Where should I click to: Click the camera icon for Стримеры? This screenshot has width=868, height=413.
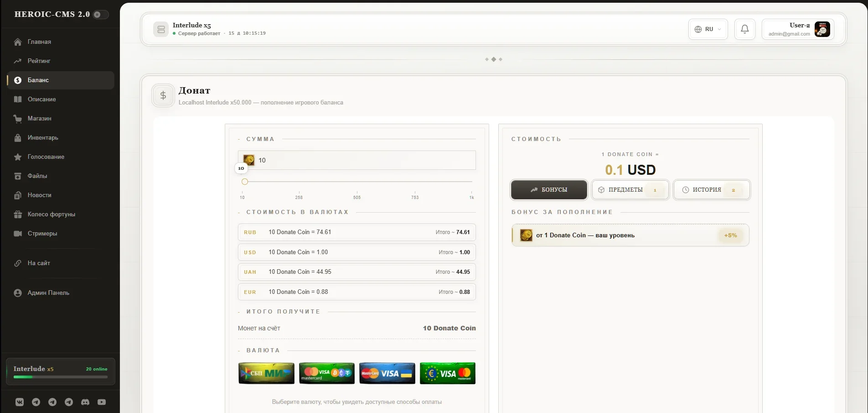coord(18,234)
